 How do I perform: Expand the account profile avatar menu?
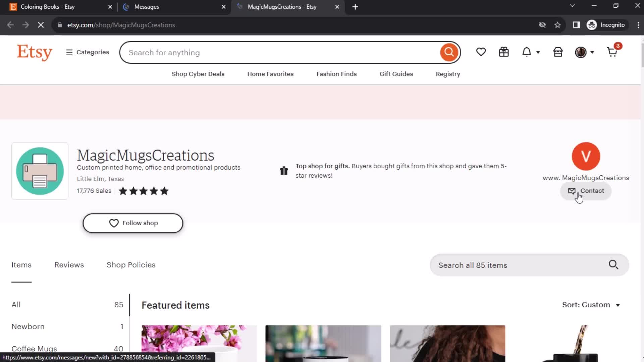(584, 52)
